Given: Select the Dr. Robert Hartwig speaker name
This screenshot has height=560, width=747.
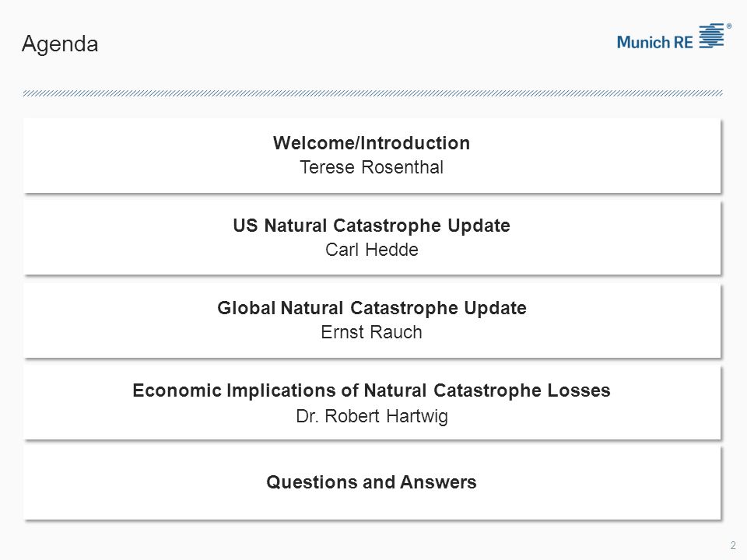Looking at the screenshot, I should [372, 415].
